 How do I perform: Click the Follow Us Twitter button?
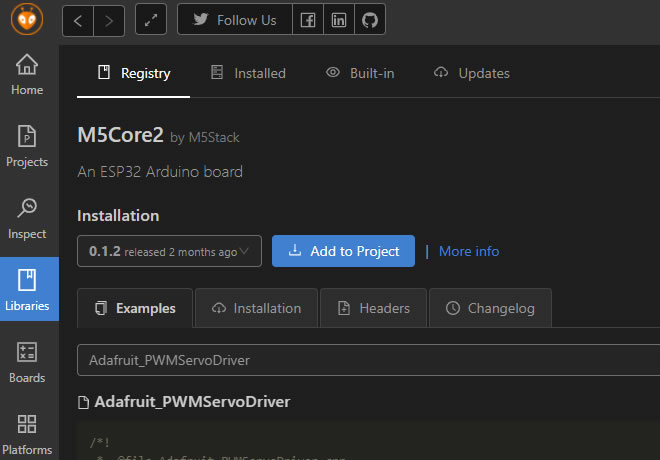pos(235,20)
